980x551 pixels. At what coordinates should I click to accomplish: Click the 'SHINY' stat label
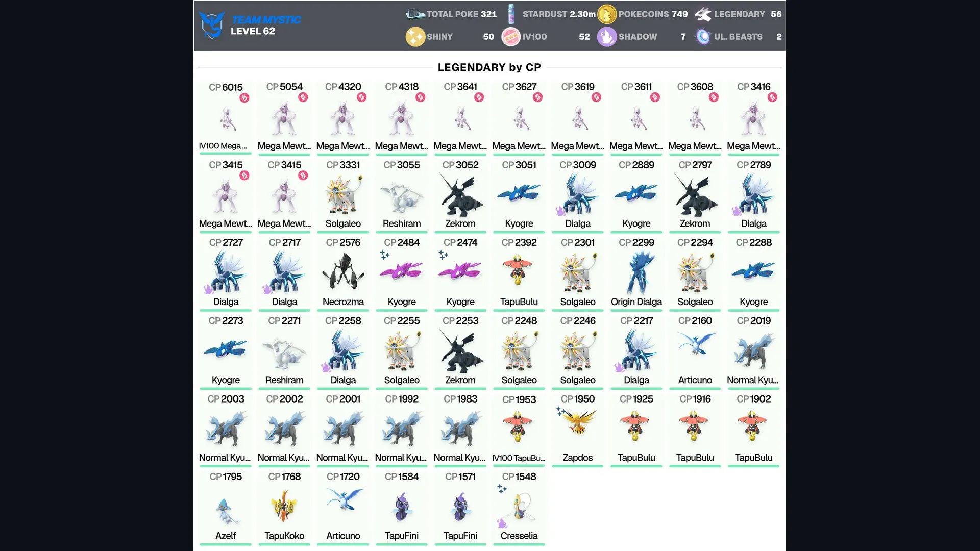[x=439, y=37]
